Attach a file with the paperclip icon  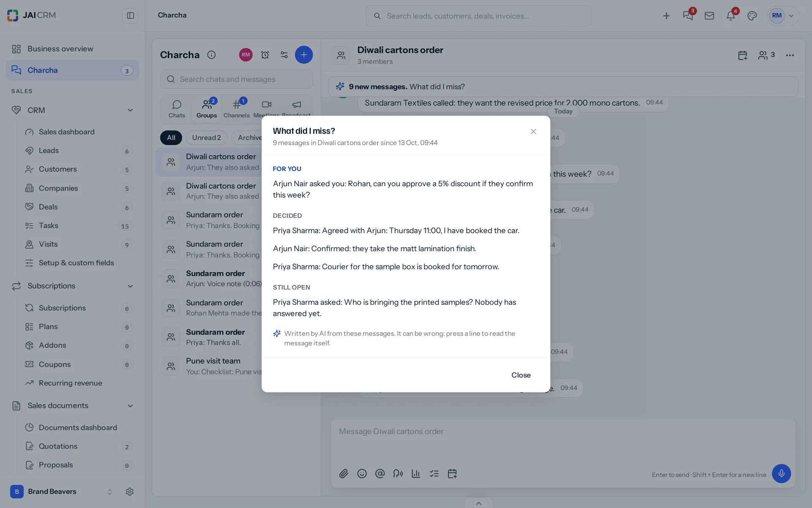point(344,474)
